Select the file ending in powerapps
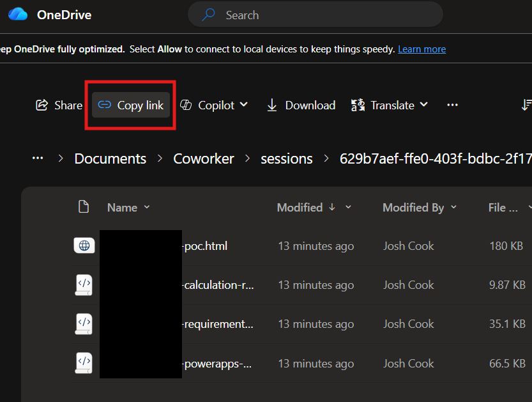Image resolution: width=532 pixels, height=402 pixels. (x=217, y=364)
